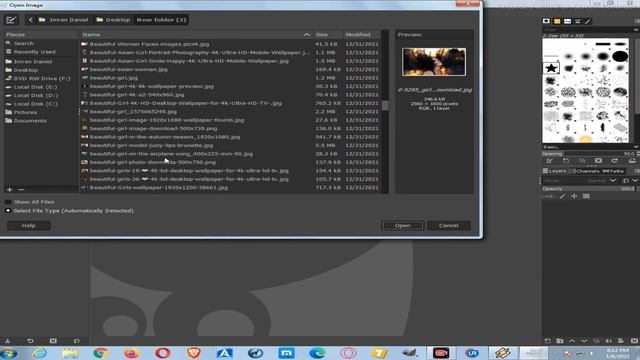The image size is (640, 360).
Task: Open Local Disk (C:) in Places
Action: coord(36,104)
